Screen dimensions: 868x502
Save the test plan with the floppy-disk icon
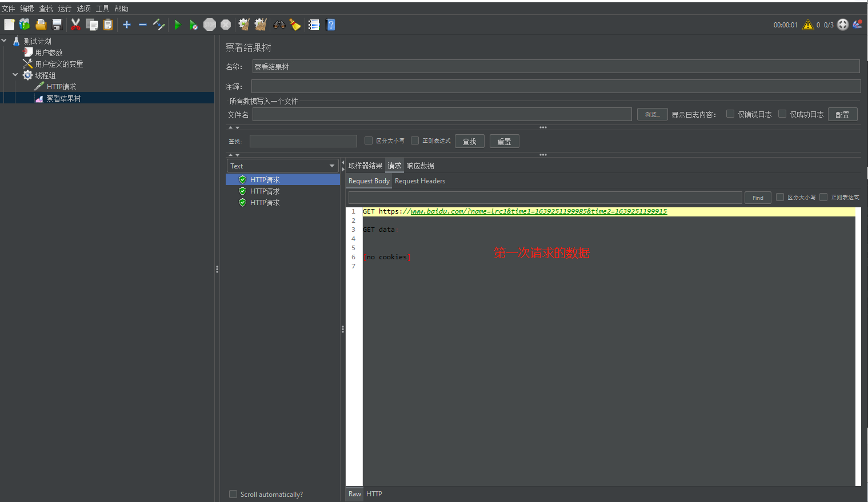tap(57, 25)
